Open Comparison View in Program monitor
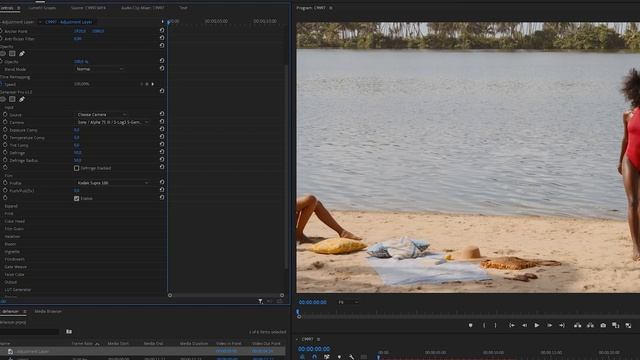The height and width of the screenshot is (360, 640). 616,325
